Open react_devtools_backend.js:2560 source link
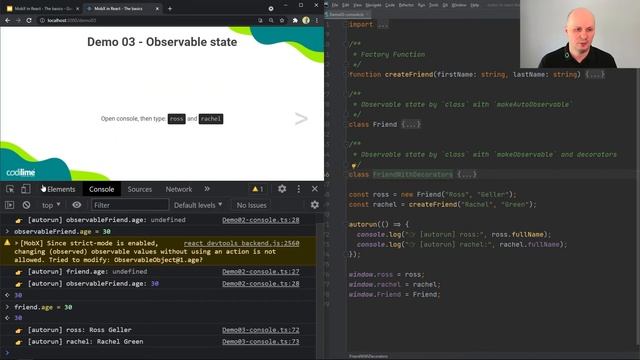The height and width of the screenshot is (360, 640). pyautogui.click(x=241, y=243)
